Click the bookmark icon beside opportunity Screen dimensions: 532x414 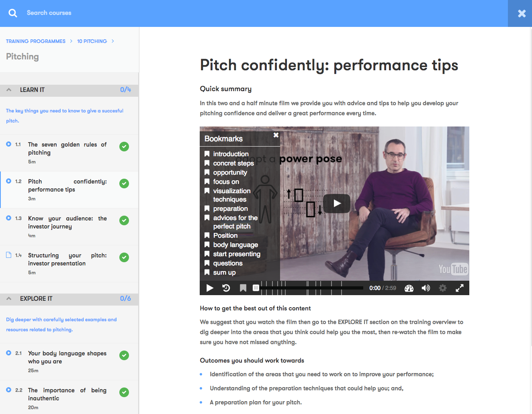click(207, 172)
